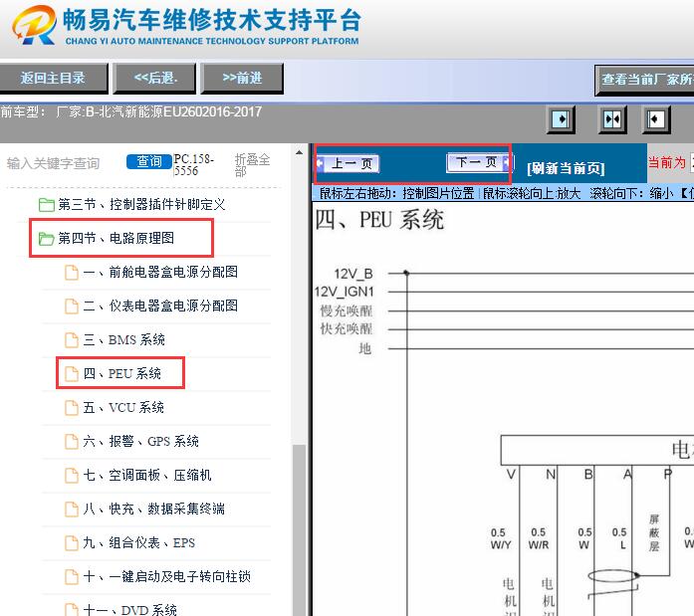694x616 pixels.
Task: Click page icon beside 四、PEU 系统
Action: coord(72,373)
